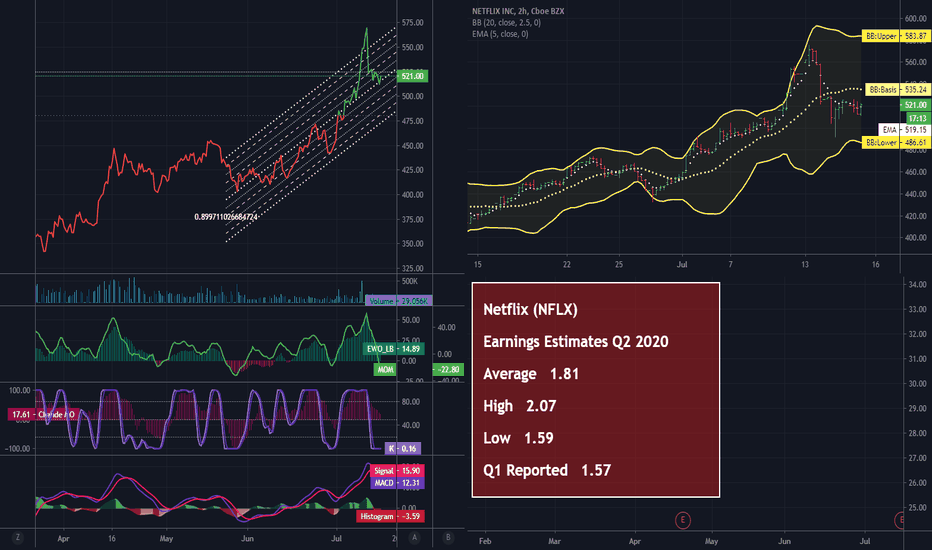Screen dimensions: 932x550
Task: Click the Jun date on left time axis
Action: click(x=247, y=539)
